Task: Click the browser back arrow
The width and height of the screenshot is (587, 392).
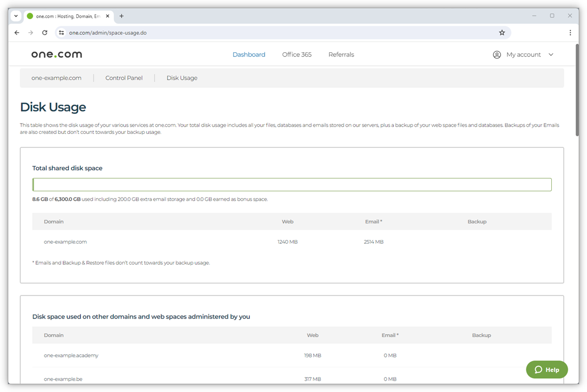Action: [17, 33]
